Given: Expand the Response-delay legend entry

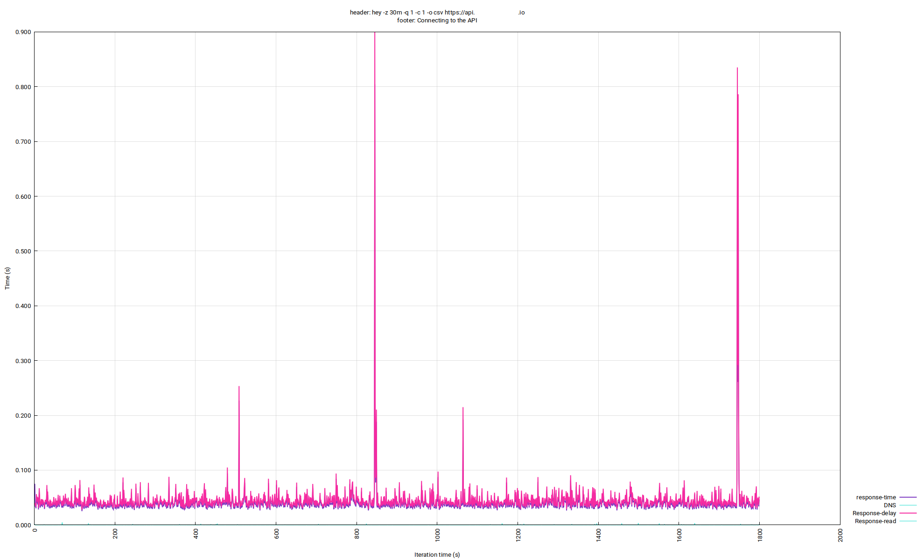Looking at the screenshot, I should click(875, 512).
